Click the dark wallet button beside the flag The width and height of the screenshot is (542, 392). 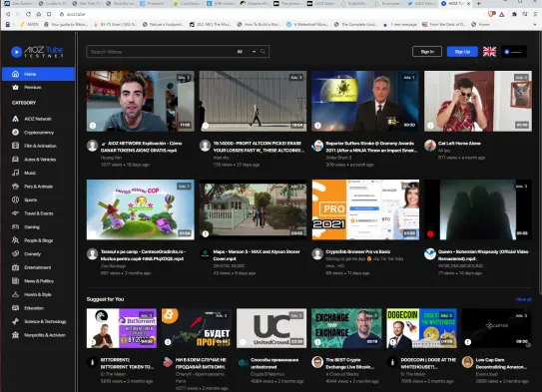514,52
